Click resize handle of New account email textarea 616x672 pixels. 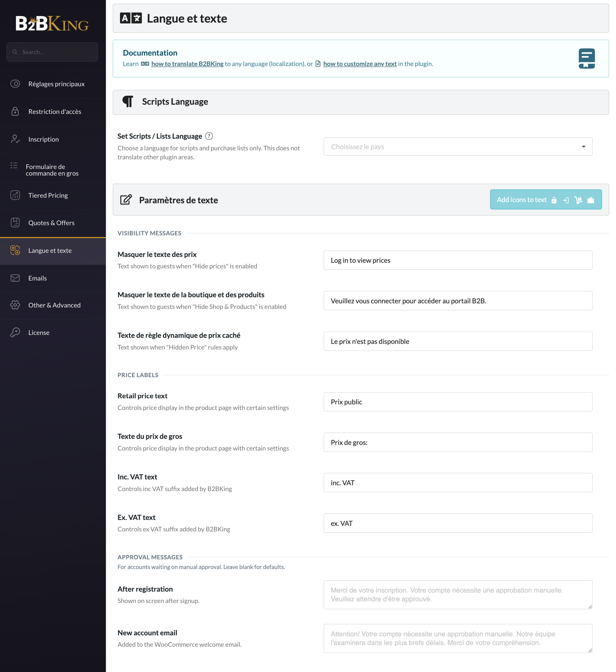590,650
